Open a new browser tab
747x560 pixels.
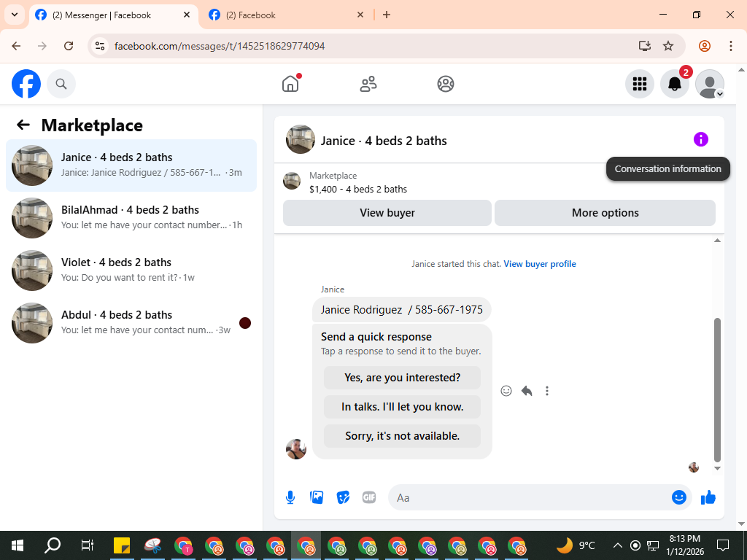coord(387,15)
